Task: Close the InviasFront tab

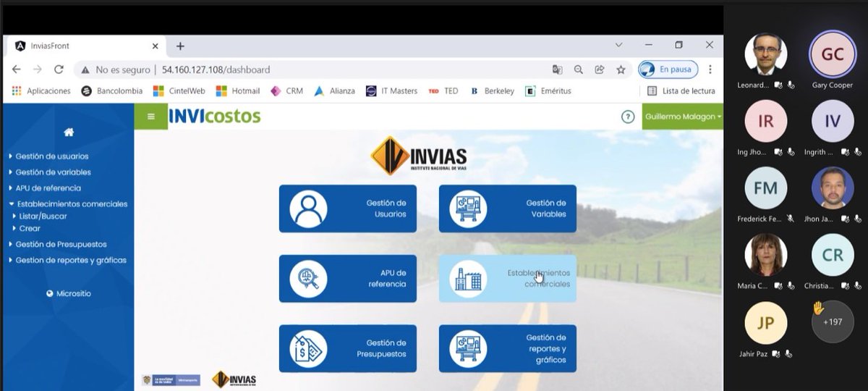Action: click(154, 46)
